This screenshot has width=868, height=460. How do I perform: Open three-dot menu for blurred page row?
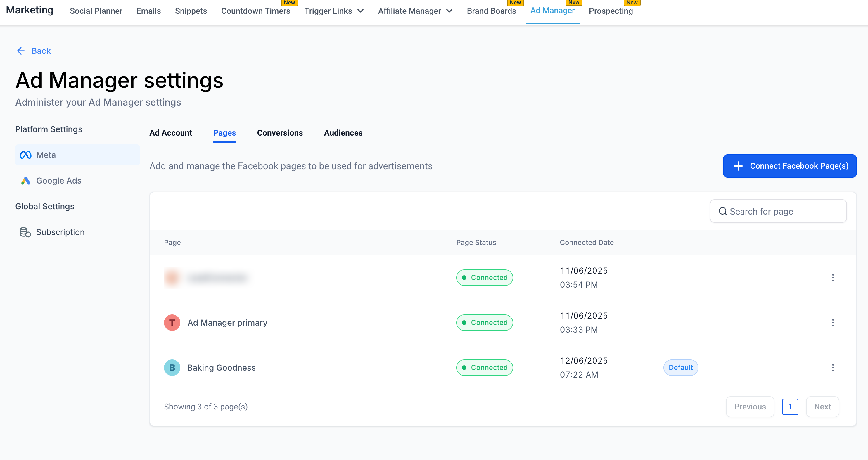833,278
